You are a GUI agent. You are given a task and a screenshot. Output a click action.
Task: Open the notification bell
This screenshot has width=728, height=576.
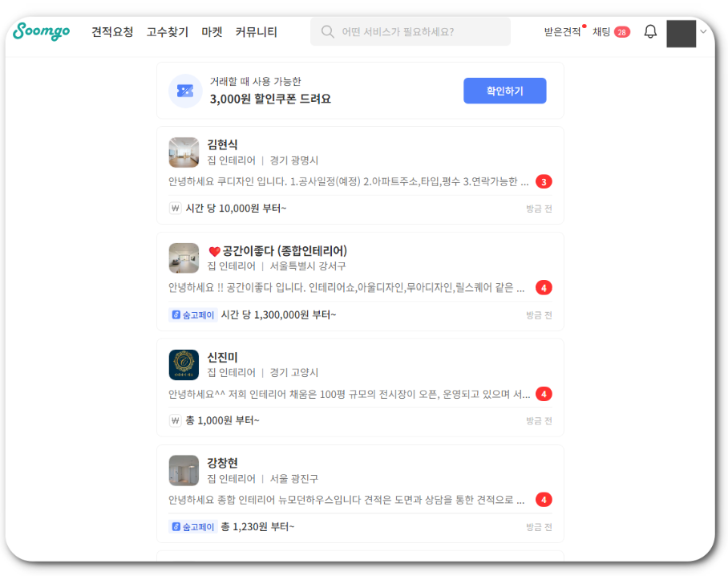[650, 31]
